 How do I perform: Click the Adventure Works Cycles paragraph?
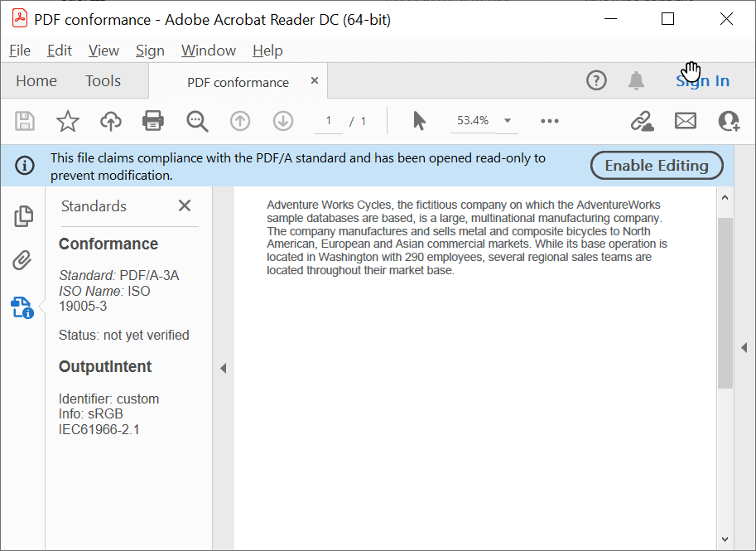(467, 237)
